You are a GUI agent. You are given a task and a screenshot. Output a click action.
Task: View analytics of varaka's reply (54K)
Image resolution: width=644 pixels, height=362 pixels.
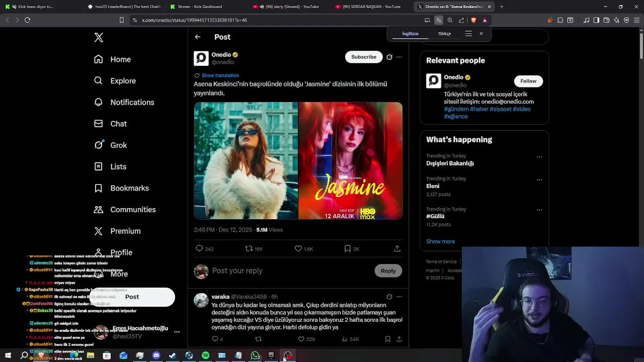(x=350, y=339)
